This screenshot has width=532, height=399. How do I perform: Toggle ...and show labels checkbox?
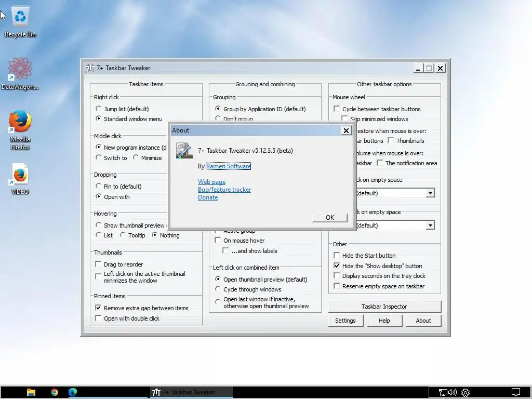225,251
